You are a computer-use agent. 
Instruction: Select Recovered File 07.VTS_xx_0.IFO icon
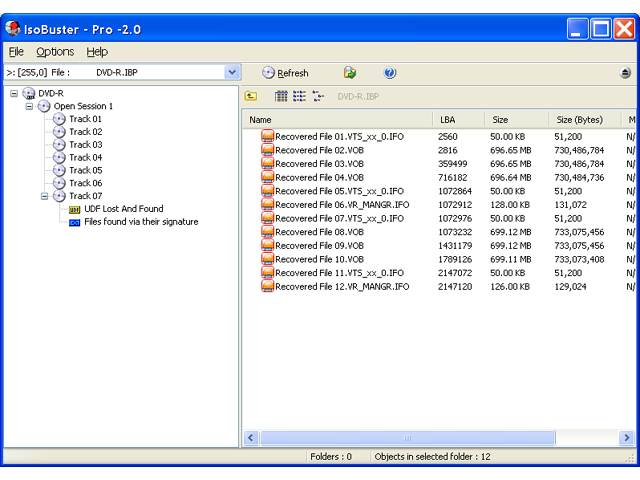click(267, 218)
